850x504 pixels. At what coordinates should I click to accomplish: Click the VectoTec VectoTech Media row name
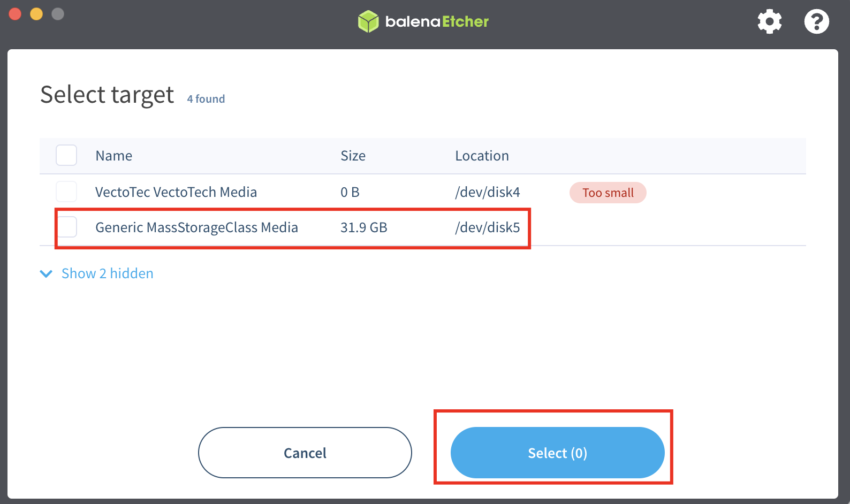[x=176, y=192]
